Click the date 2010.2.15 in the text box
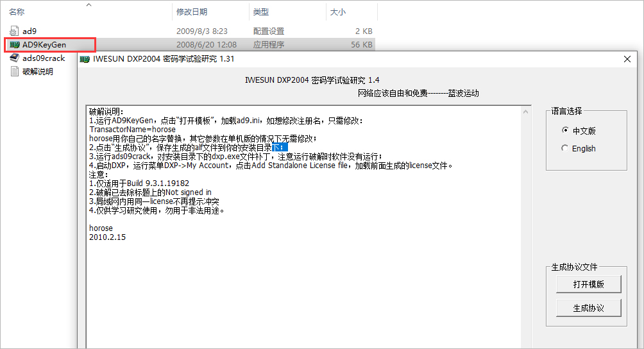The height and width of the screenshot is (349, 644). click(107, 237)
